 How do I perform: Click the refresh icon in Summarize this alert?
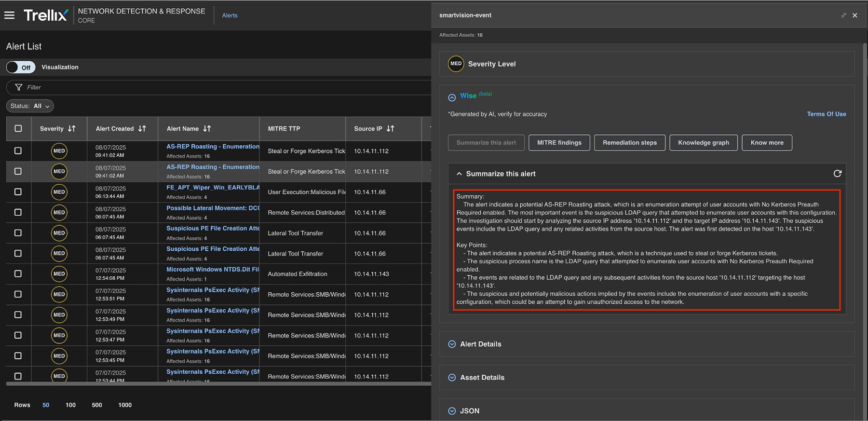(x=837, y=174)
